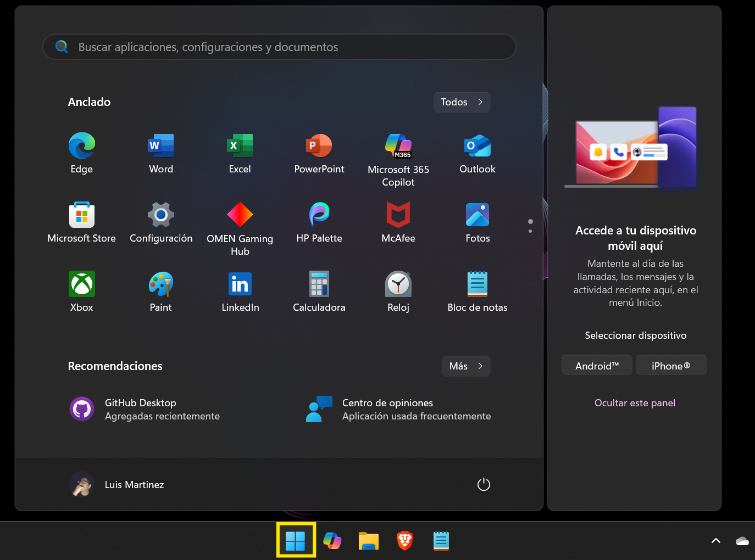Click the search input field
The width and height of the screenshot is (755, 560).
click(279, 47)
